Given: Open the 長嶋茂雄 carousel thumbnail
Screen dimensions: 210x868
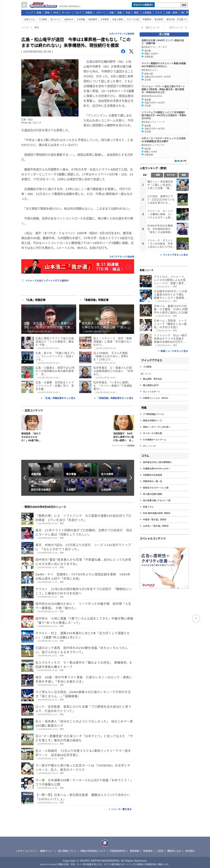Looking at the screenshot, I should 45,470.
